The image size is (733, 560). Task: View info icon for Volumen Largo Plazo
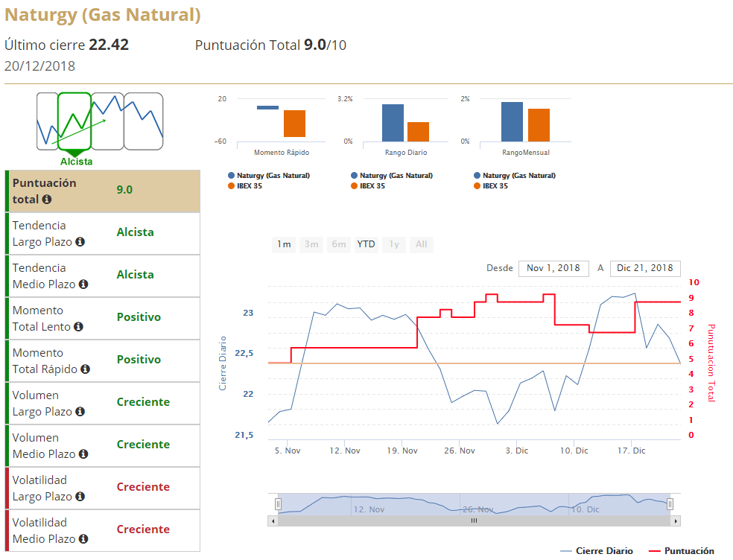(80, 411)
